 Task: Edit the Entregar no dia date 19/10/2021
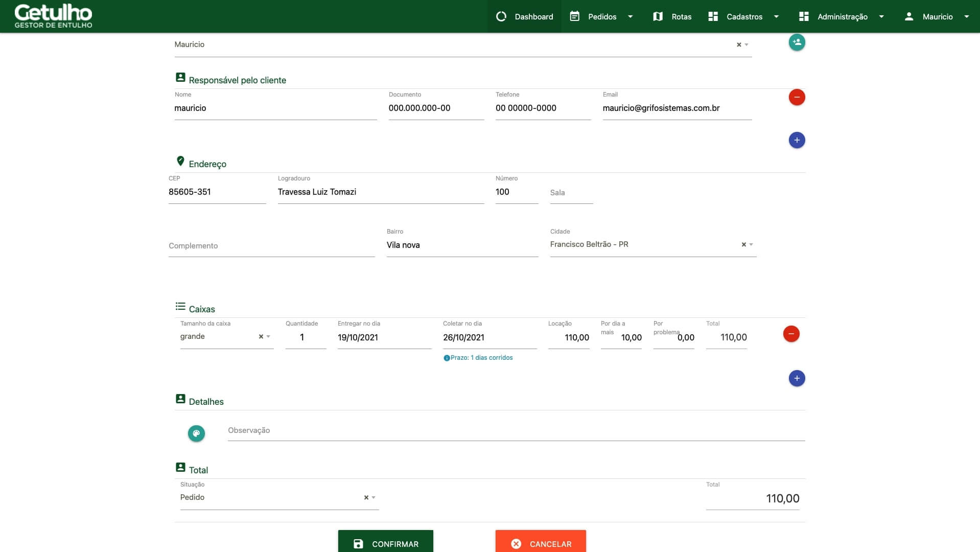coord(384,337)
